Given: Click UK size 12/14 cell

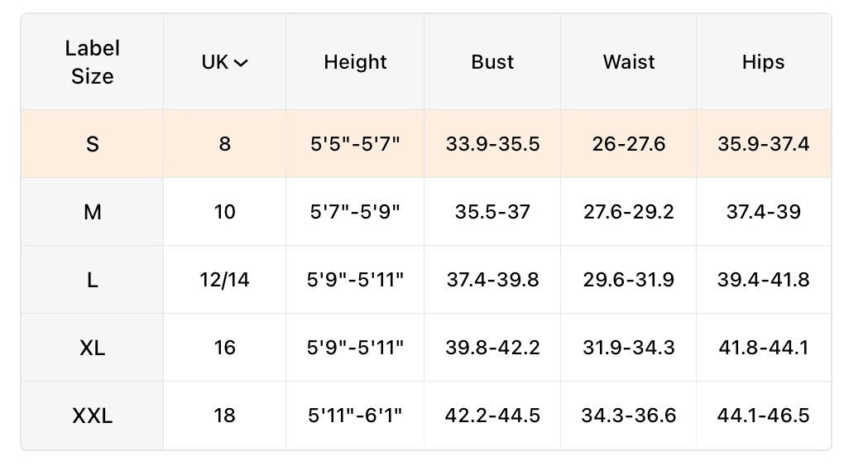Looking at the screenshot, I should click(224, 280).
